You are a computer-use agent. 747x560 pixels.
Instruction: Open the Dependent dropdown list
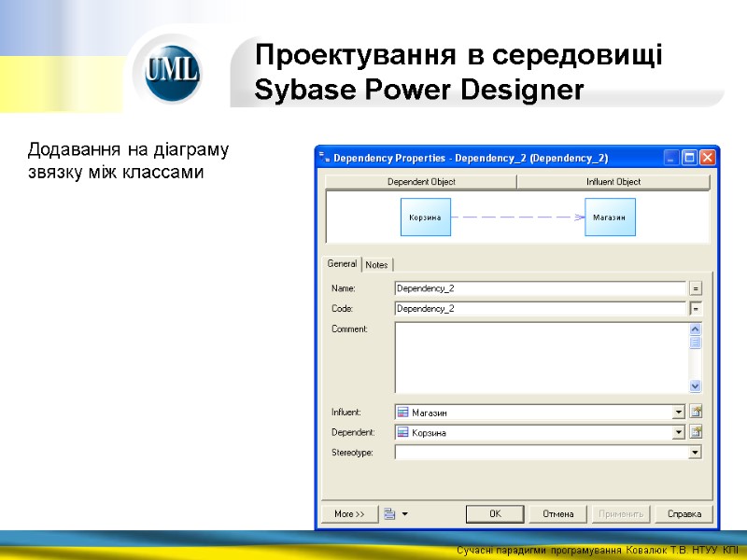point(681,432)
